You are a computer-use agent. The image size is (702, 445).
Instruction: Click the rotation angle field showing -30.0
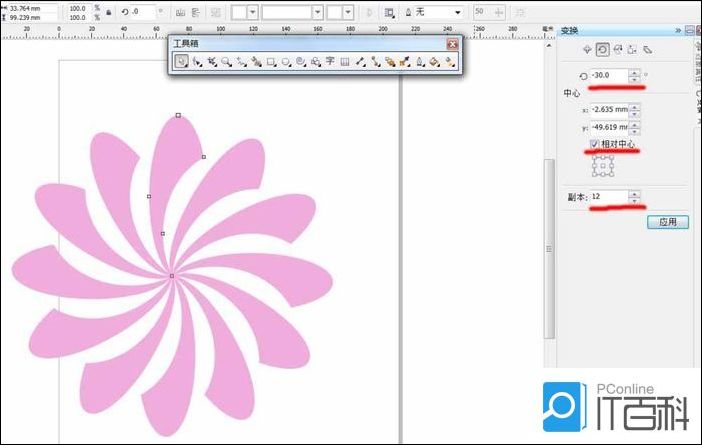click(607, 76)
